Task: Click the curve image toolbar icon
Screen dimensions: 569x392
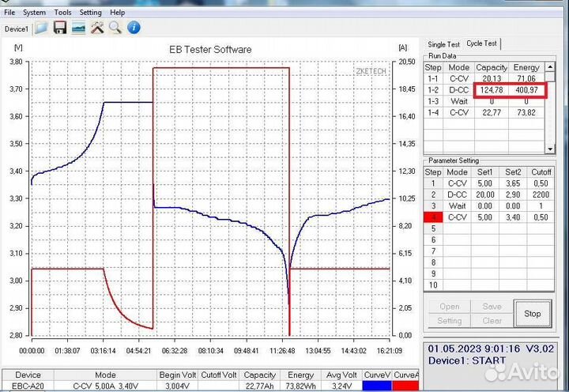Action: click(x=79, y=28)
